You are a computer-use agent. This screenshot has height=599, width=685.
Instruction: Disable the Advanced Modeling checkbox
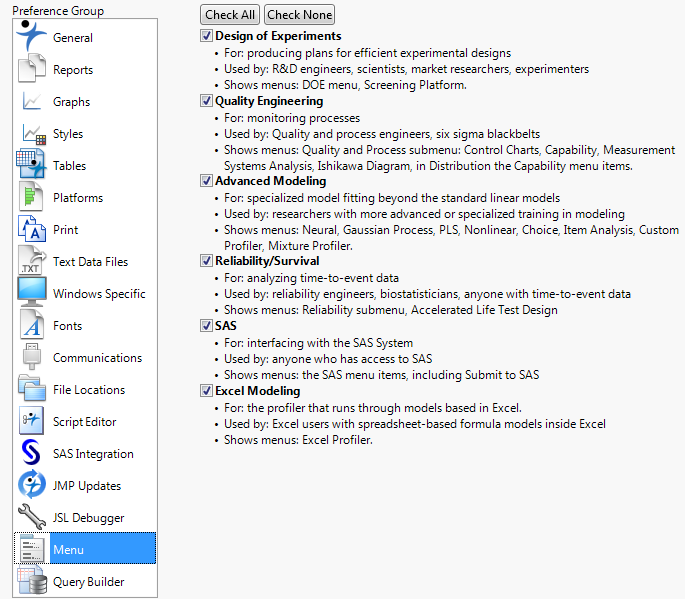207,181
